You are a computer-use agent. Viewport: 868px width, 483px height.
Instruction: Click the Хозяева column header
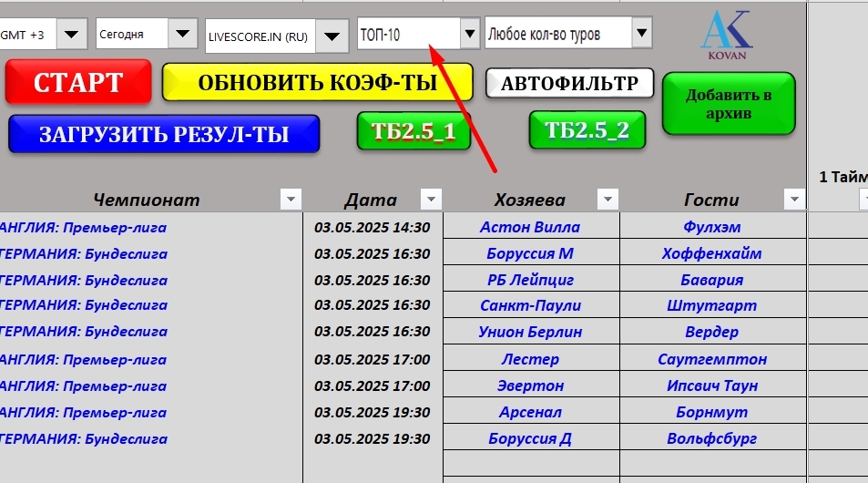530,200
